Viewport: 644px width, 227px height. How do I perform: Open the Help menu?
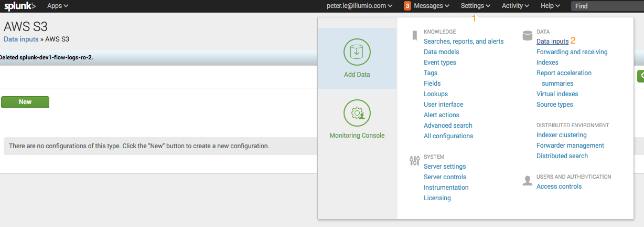point(550,6)
